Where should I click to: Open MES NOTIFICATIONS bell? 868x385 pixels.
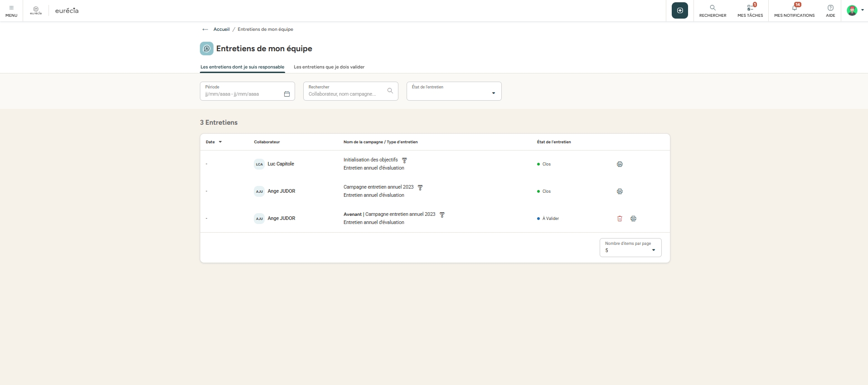pyautogui.click(x=794, y=10)
